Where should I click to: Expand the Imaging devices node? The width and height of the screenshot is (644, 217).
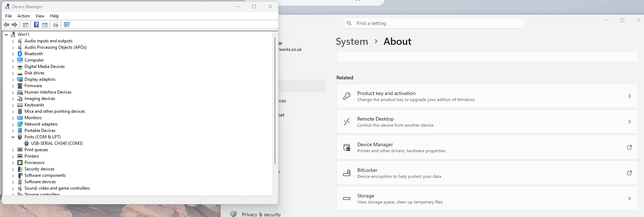13,99
